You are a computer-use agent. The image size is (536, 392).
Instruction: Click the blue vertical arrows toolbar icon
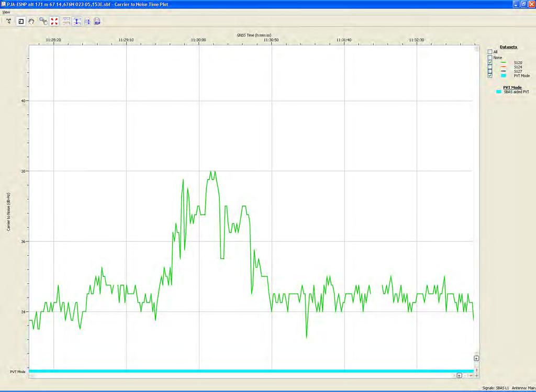(x=87, y=21)
